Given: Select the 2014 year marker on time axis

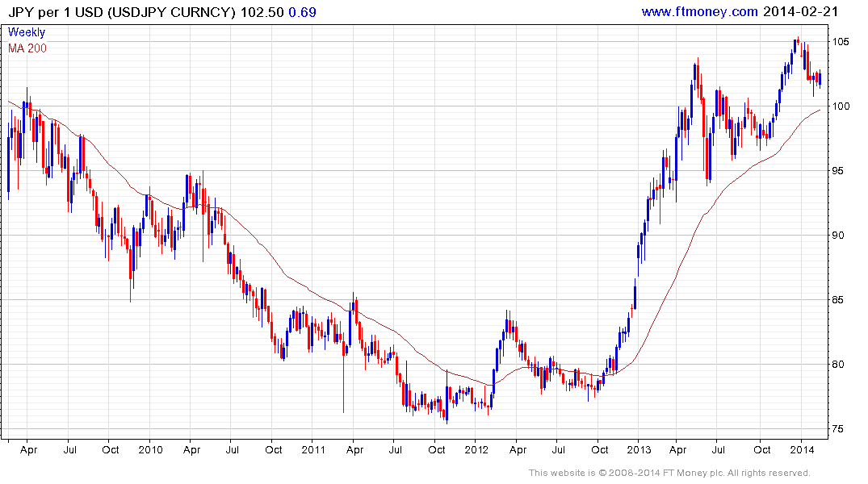Looking at the screenshot, I should tap(801, 449).
